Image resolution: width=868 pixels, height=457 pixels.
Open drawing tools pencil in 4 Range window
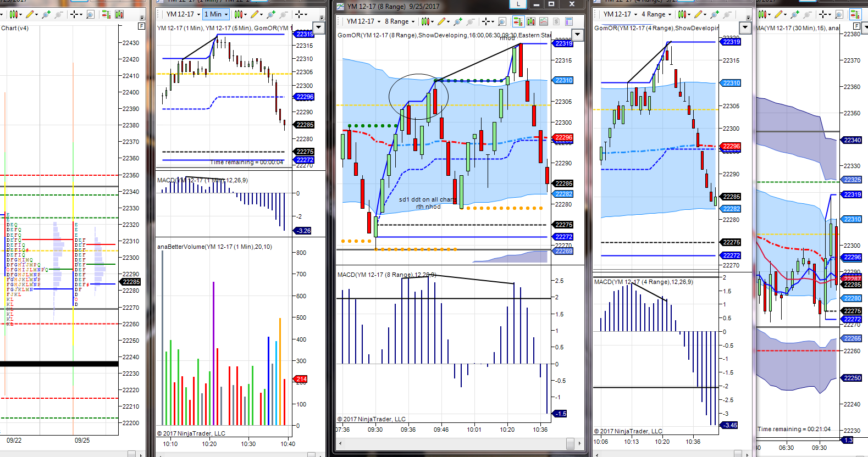[700, 14]
